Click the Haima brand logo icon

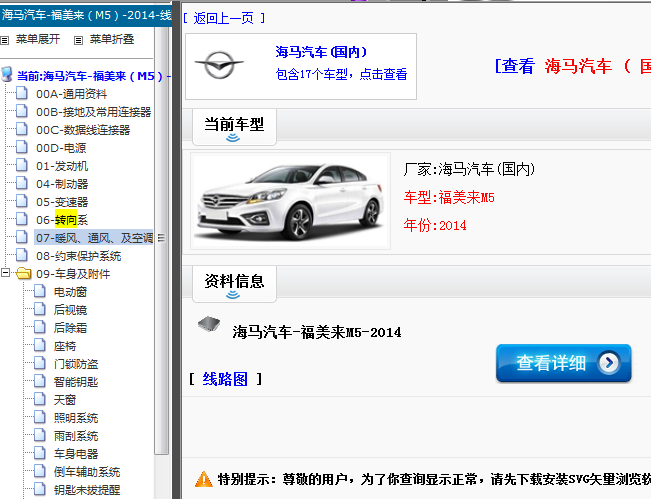[x=218, y=66]
